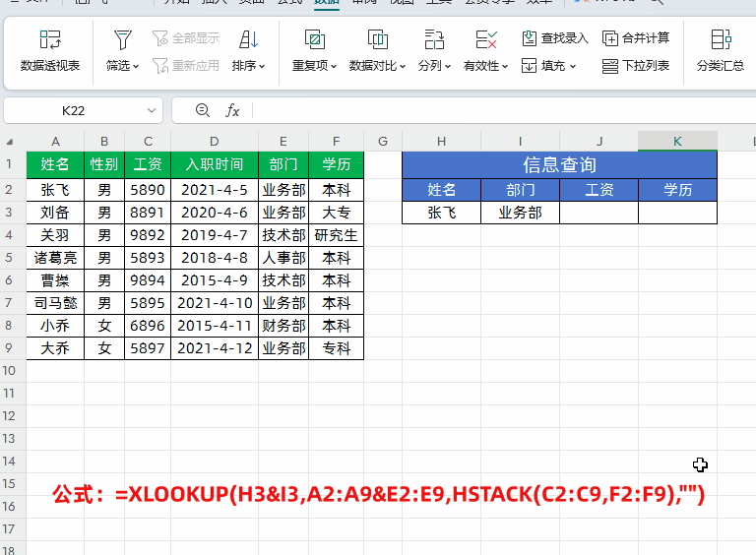Click cell containing 研究生

pyautogui.click(x=336, y=235)
